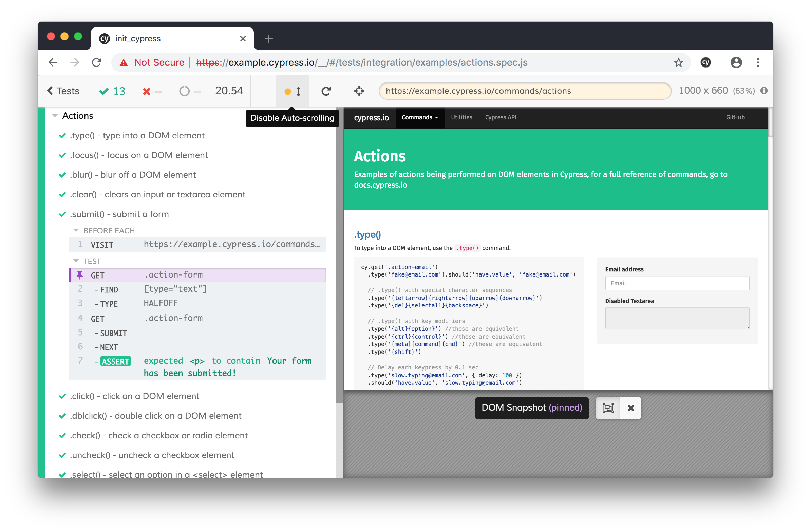The height and width of the screenshot is (532, 811).
Task: Disable auto-scrolling toggle in runner header
Action: pyautogui.click(x=293, y=91)
